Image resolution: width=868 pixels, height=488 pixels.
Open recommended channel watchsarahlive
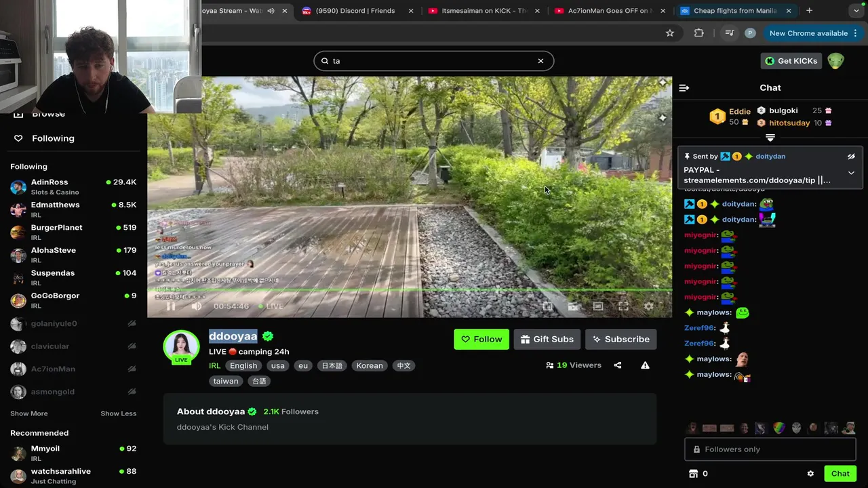tap(73, 476)
